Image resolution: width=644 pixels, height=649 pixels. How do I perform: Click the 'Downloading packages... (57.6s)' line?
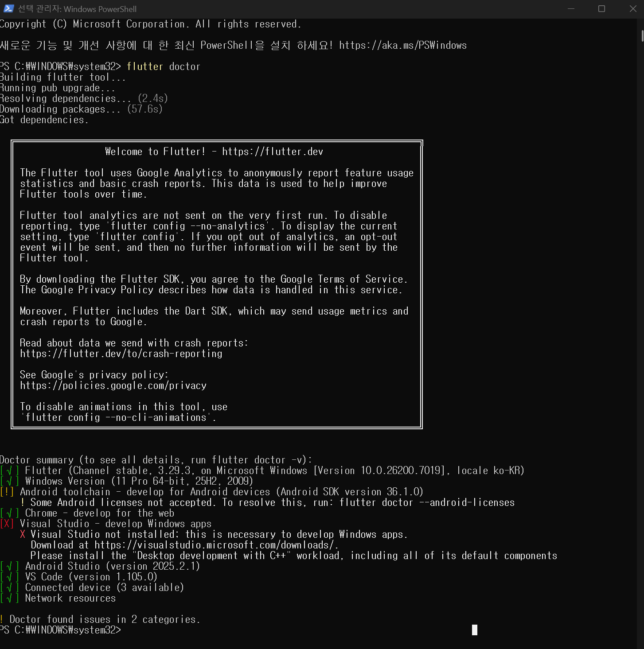pyautogui.click(x=81, y=109)
